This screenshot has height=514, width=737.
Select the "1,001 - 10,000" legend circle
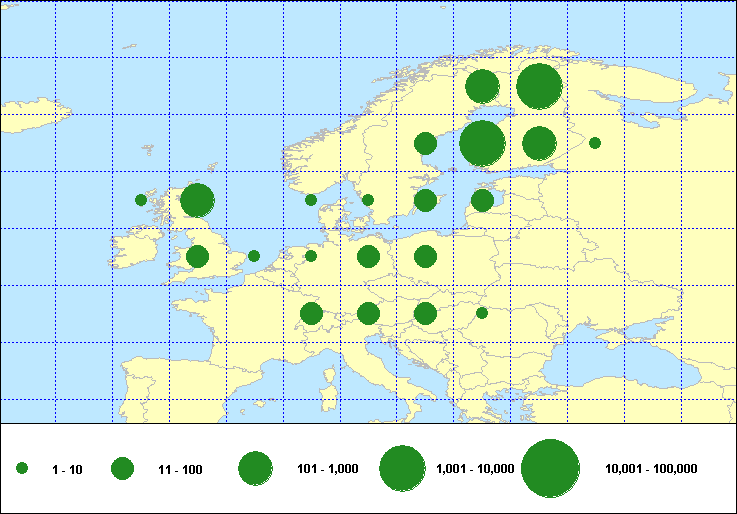coord(403,468)
